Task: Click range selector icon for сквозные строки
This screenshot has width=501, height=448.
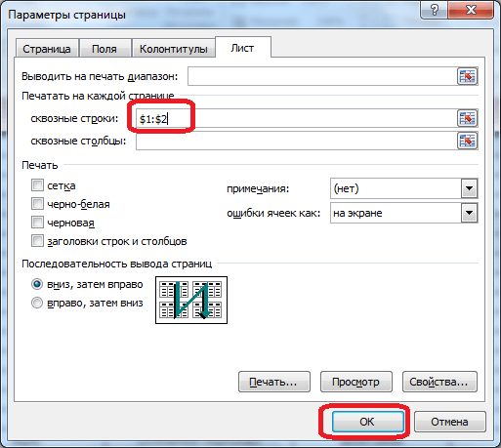Action: (x=468, y=118)
